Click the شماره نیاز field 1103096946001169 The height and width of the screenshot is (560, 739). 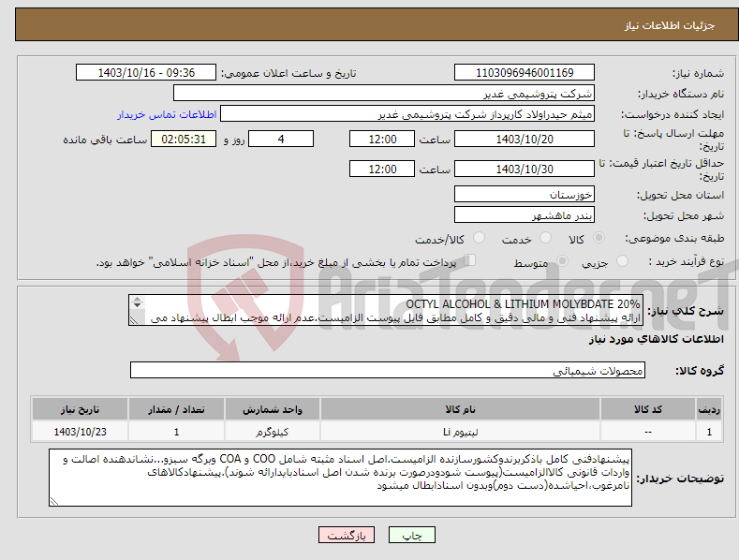525,73
